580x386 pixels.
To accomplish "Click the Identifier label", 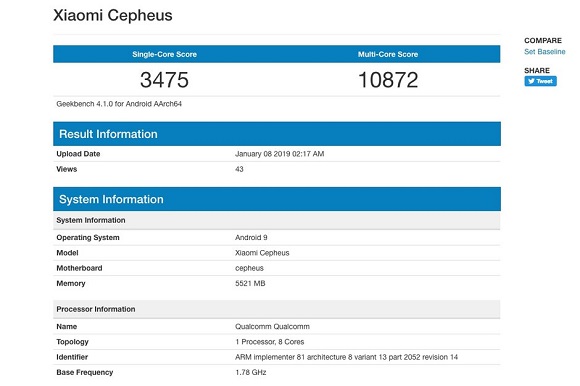I will point(72,357).
